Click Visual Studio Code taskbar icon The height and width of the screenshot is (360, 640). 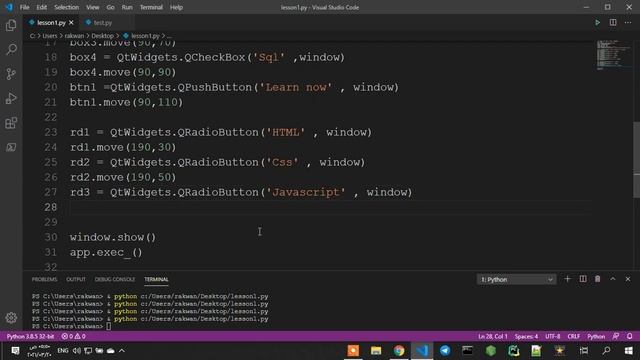tap(422, 351)
